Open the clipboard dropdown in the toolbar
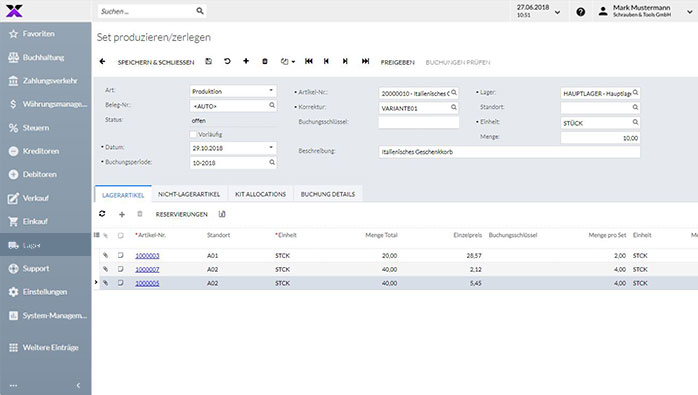698x395 pixels. (x=288, y=61)
